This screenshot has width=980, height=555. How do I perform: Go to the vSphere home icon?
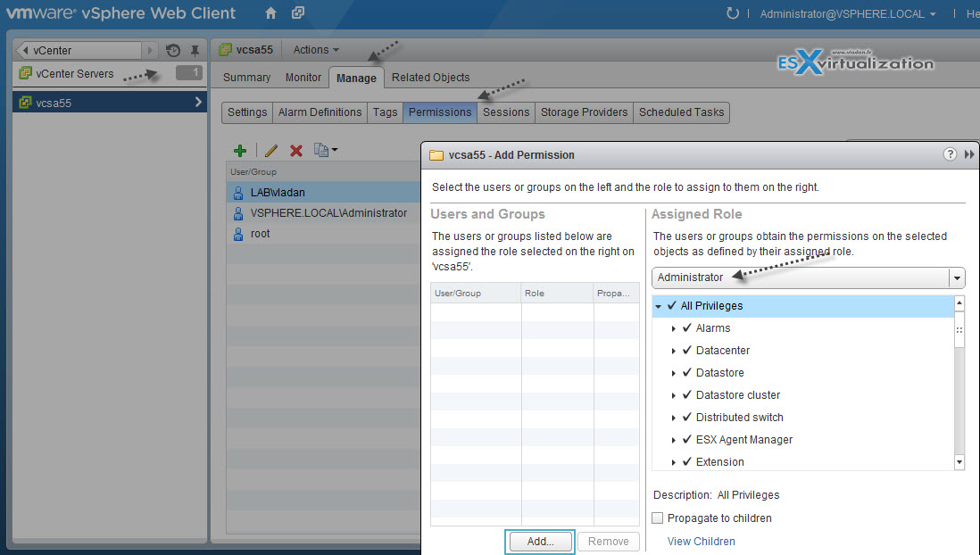click(270, 13)
